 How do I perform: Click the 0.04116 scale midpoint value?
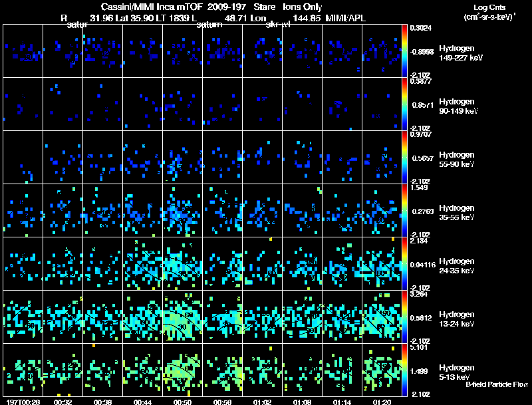pyautogui.click(x=423, y=265)
